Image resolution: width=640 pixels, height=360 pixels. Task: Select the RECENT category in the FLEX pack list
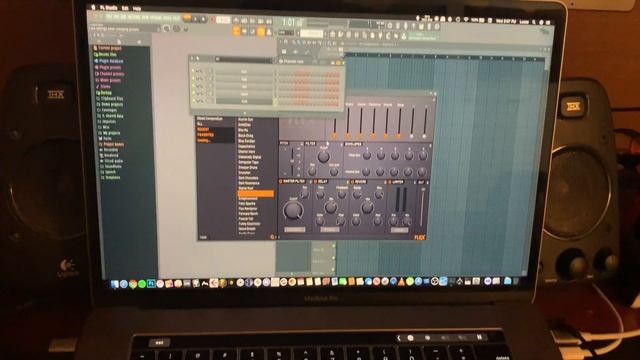(203, 129)
